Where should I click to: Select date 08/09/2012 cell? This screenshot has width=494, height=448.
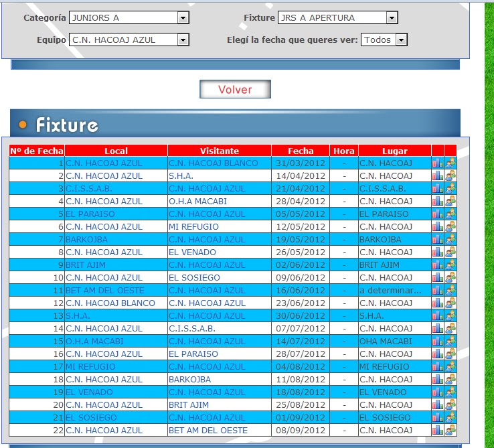[x=301, y=430]
